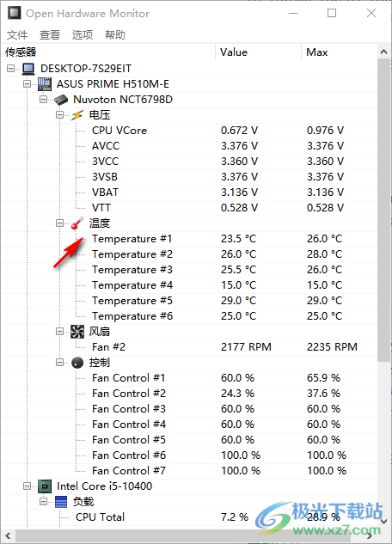
Task: Click the vertical scrollbar up arrow
Action: (383, 52)
